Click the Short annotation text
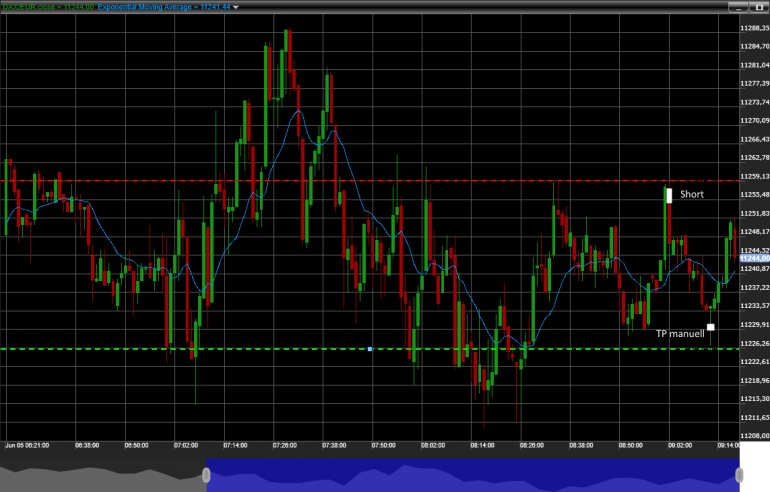Image resolution: width=770 pixels, height=492 pixels. pyautogui.click(x=691, y=194)
